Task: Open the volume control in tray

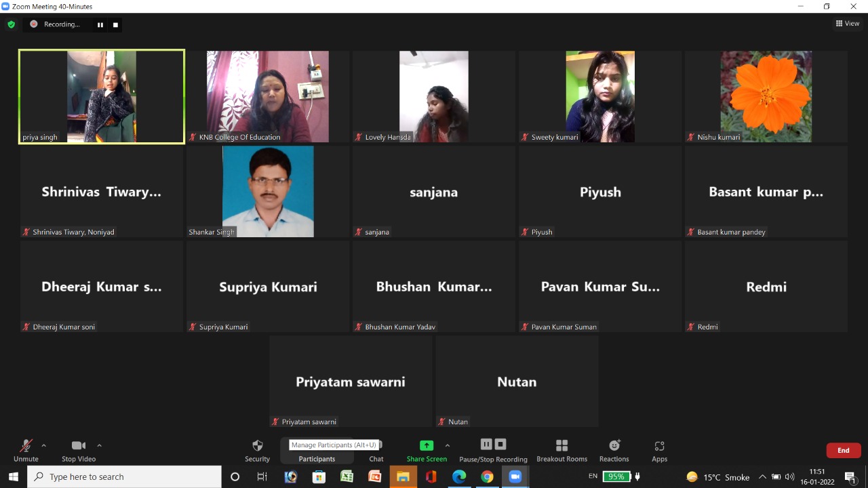Action: (x=789, y=476)
